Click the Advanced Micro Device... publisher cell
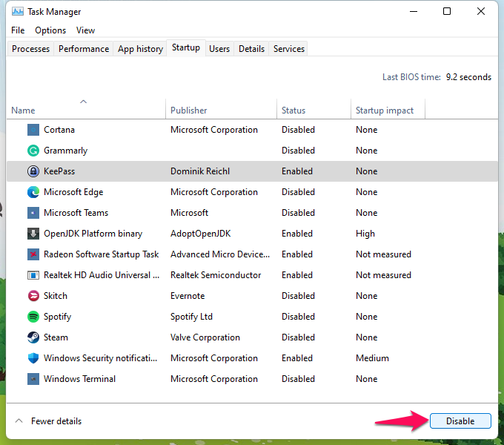The height and width of the screenshot is (445, 504). coord(220,254)
